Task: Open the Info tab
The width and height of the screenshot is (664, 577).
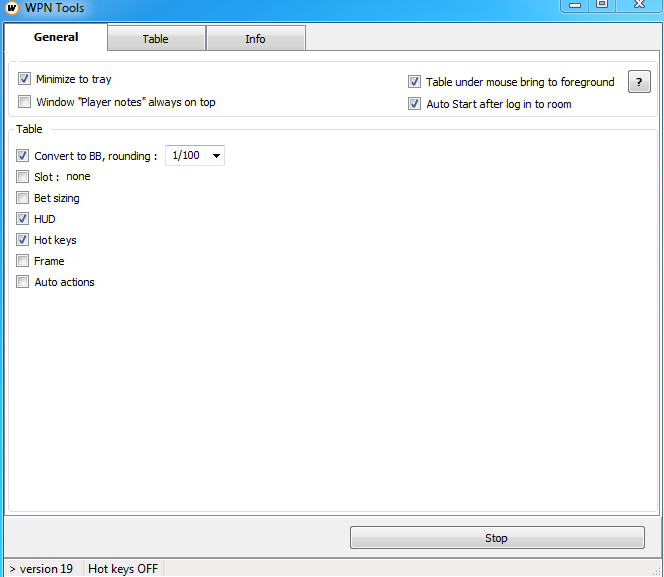Action: pos(255,39)
